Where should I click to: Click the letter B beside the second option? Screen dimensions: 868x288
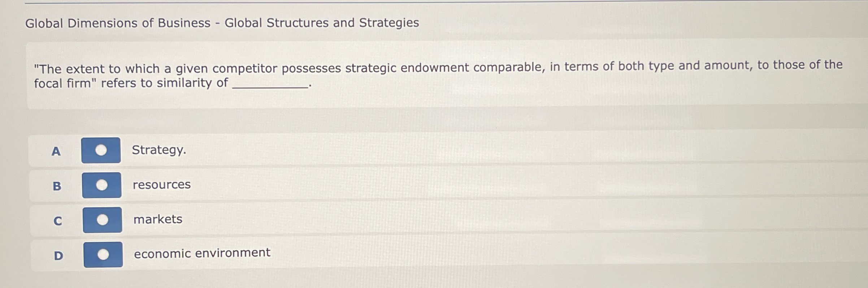[x=57, y=186]
